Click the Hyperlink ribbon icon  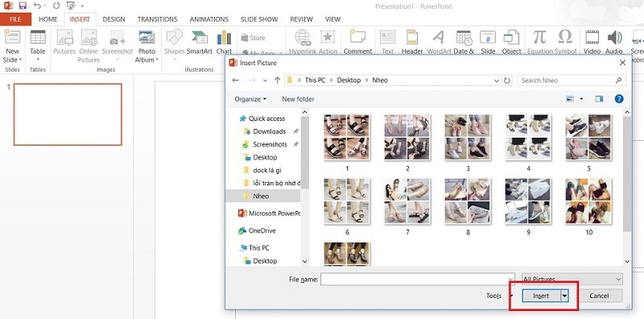[303, 37]
